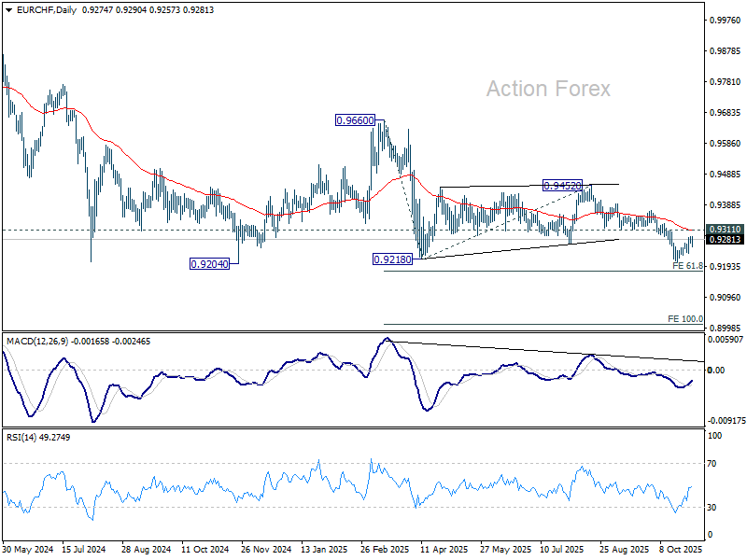The width and height of the screenshot is (747, 560).
Task: Click the 0.96600 price label
Action: pos(355,120)
